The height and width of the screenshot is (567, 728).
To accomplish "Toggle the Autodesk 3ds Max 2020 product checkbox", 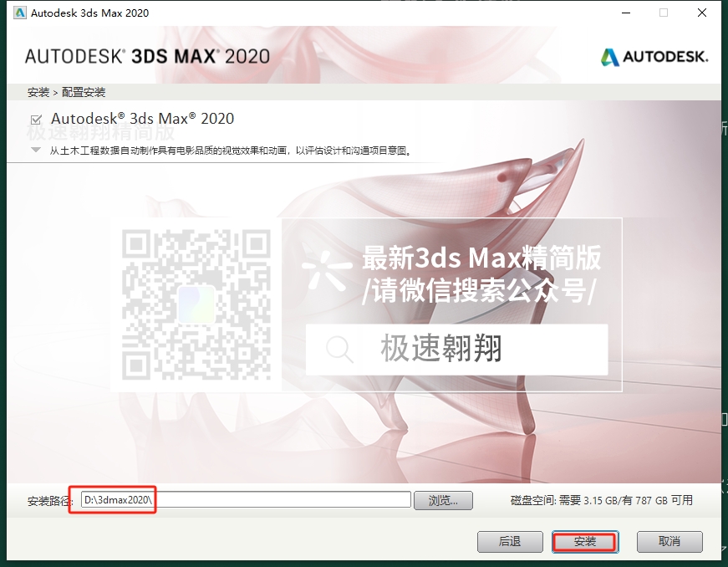I will (x=36, y=119).
